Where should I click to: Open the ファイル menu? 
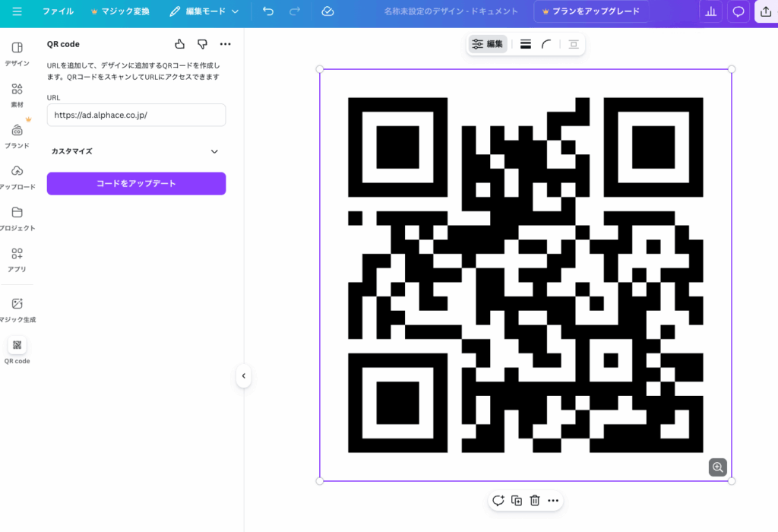(x=58, y=11)
